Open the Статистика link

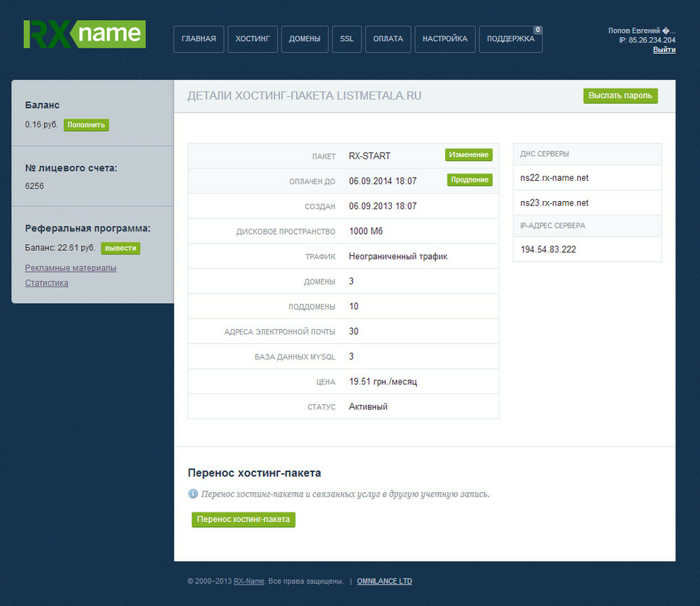click(x=46, y=283)
